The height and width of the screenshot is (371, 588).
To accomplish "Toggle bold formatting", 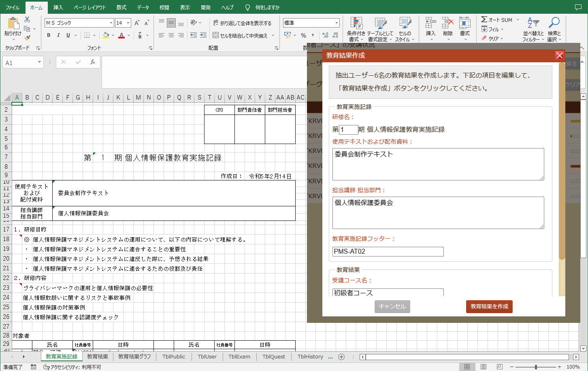I will [x=49, y=35].
